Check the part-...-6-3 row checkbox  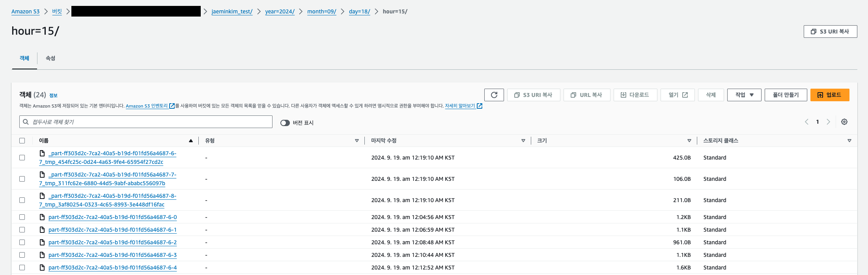(x=22, y=255)
